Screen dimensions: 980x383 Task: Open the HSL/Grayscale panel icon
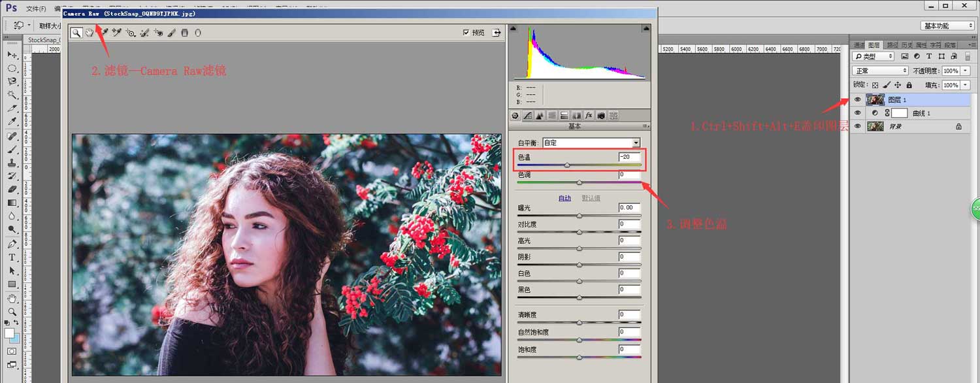coord(552,115)
